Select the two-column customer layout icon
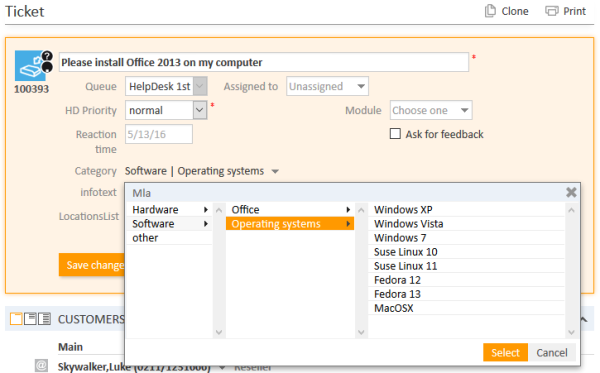 click(30, 319)
